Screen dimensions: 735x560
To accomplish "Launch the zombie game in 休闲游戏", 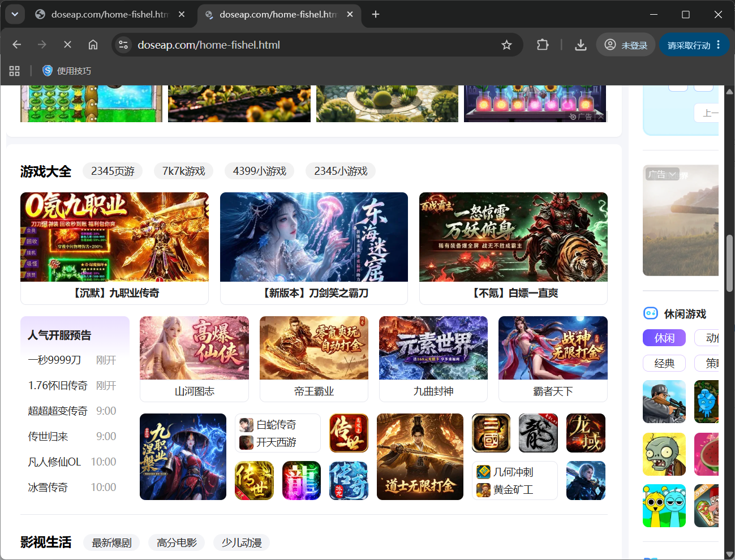I will (x=664, y=454).
